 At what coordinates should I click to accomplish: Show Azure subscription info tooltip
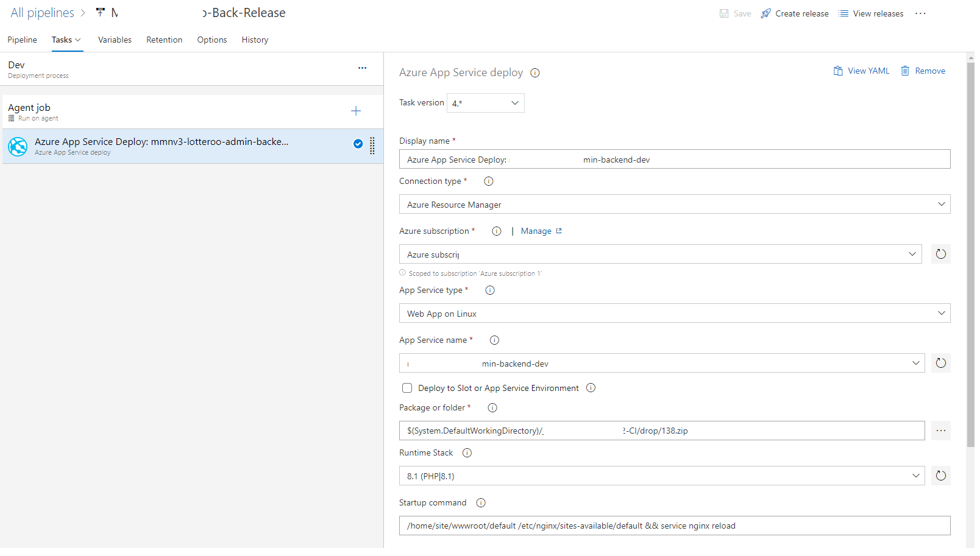(x=497, y=231)
